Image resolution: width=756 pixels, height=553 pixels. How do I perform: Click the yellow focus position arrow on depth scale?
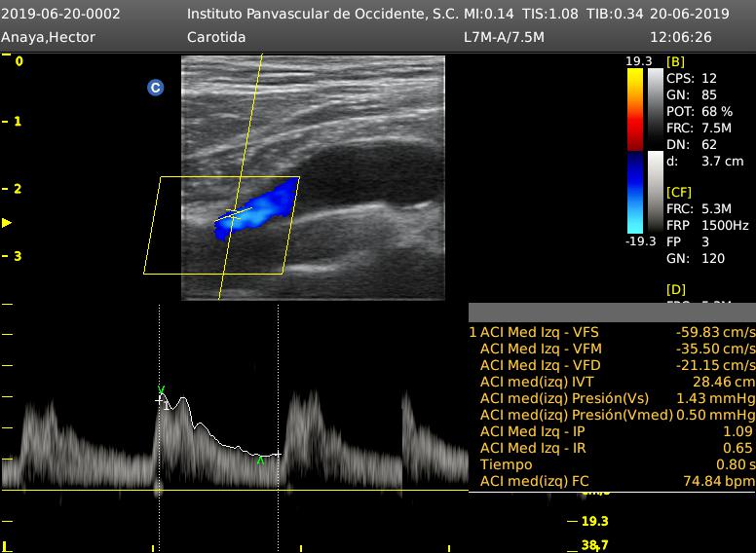pos(7,223)
